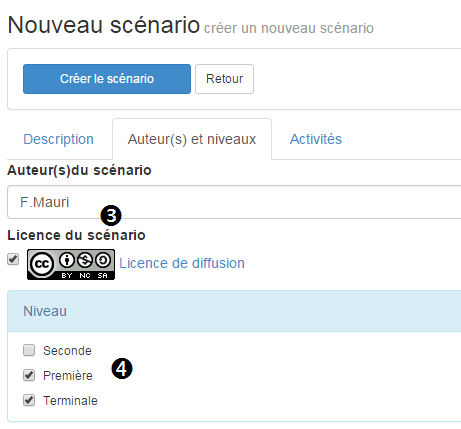Click the Niveau panel header
The height and width of the screenshot is (429, 461).
coord(234,311)
